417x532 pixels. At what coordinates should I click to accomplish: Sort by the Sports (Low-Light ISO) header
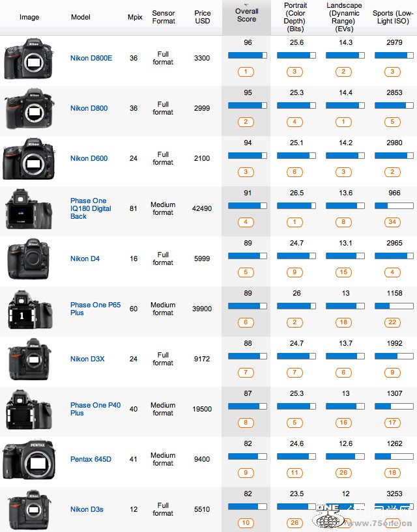click(392, 17)
